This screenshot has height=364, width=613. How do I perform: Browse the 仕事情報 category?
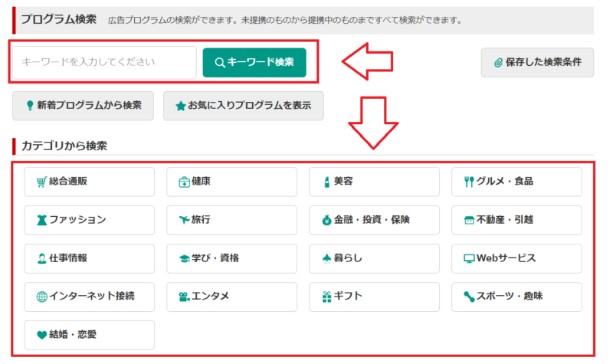[89, 258]
